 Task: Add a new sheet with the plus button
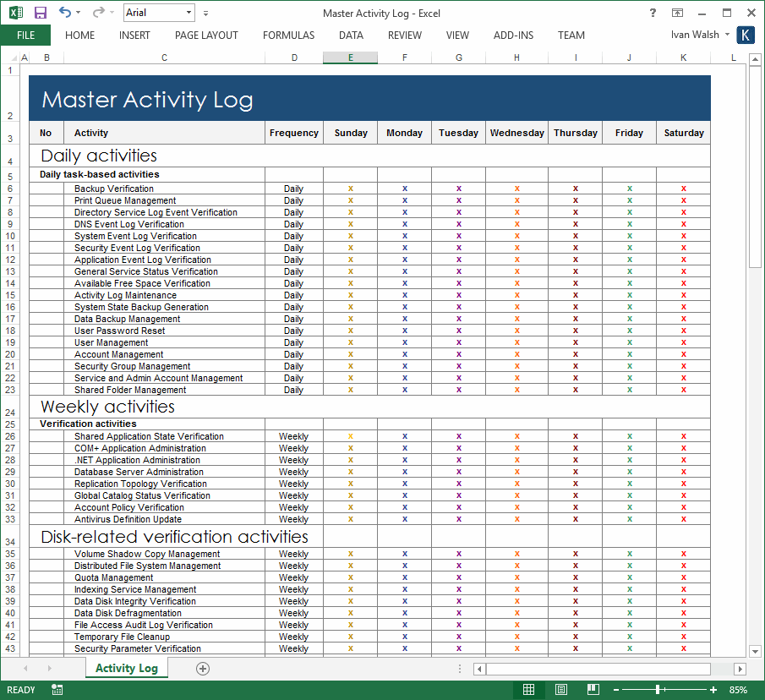click(202, 668)
